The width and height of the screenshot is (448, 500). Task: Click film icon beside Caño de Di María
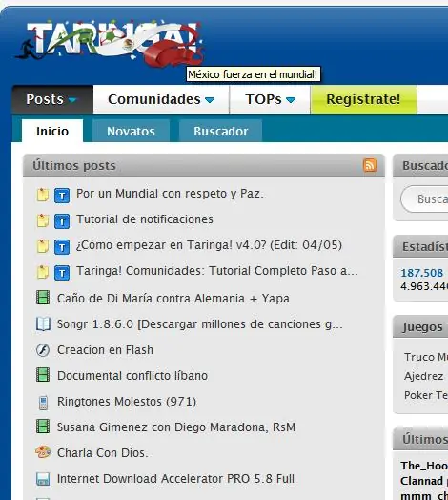pos(43,298)
